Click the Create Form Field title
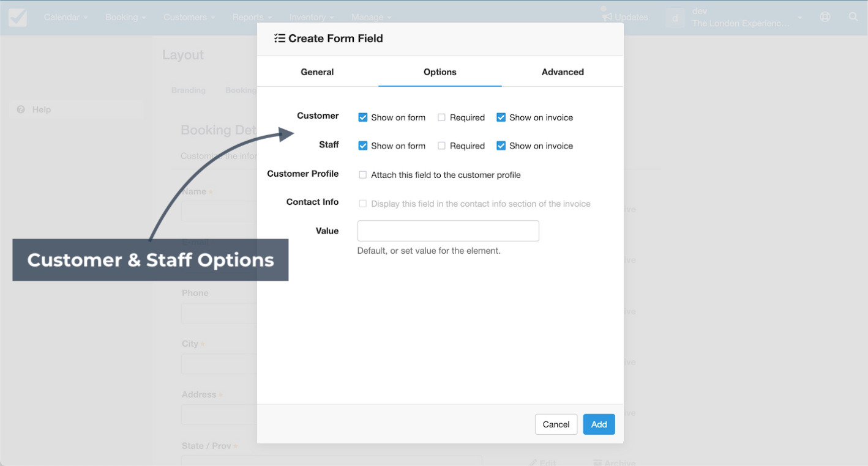Screen dimensions: 868x466 click(335, 39)
